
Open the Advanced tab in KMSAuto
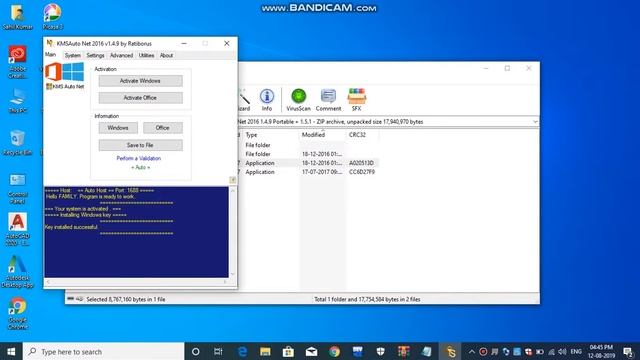[121, 55]
